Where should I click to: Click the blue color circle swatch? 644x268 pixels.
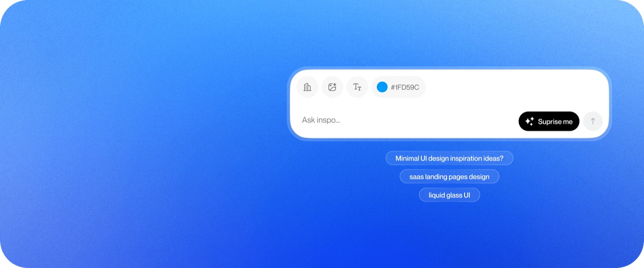[x=382, y=87]
